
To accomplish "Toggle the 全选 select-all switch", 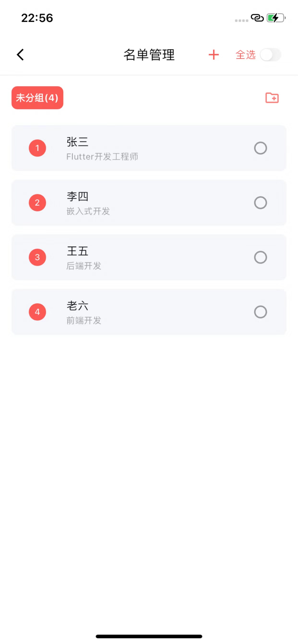I will pyautogui.click(x=270, y=55).
